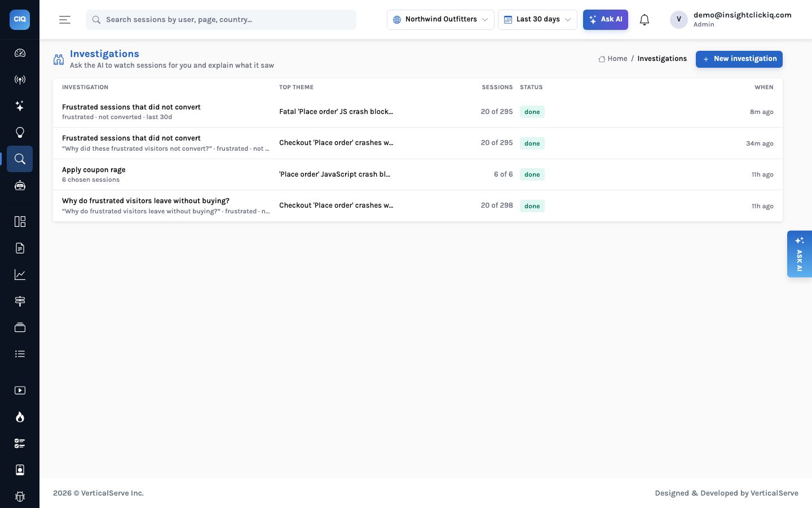Click the CIQ logo in the sidebar
This screenshot has width=812, height=508.
click(x=20, y=20)
